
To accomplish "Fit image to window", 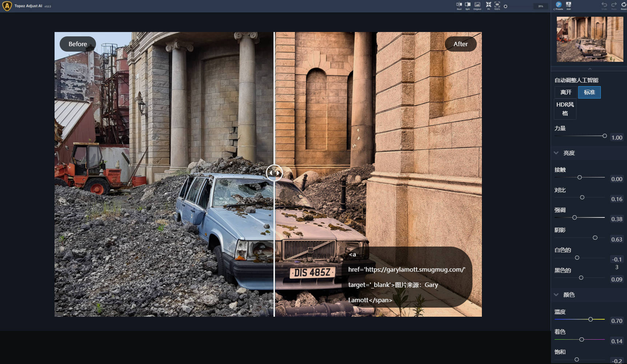I will coord(488,6).
